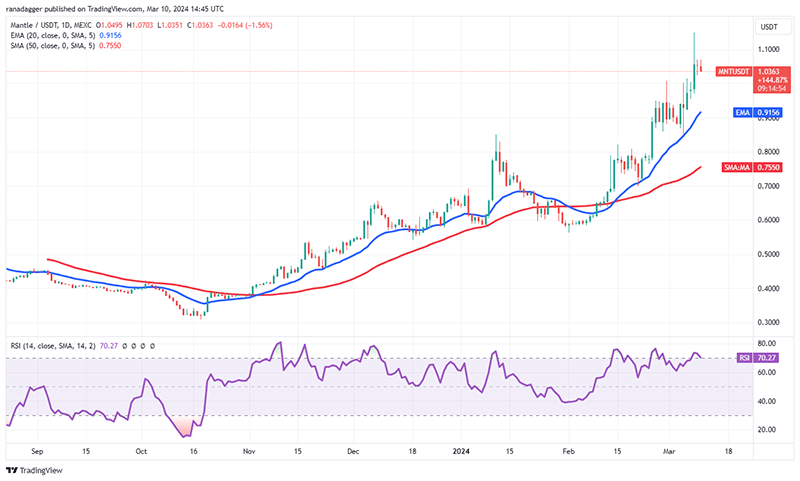This screenshot has width=800, height=481.
Task: Click the red SMA:MA axis label tag
Action: 737,167
